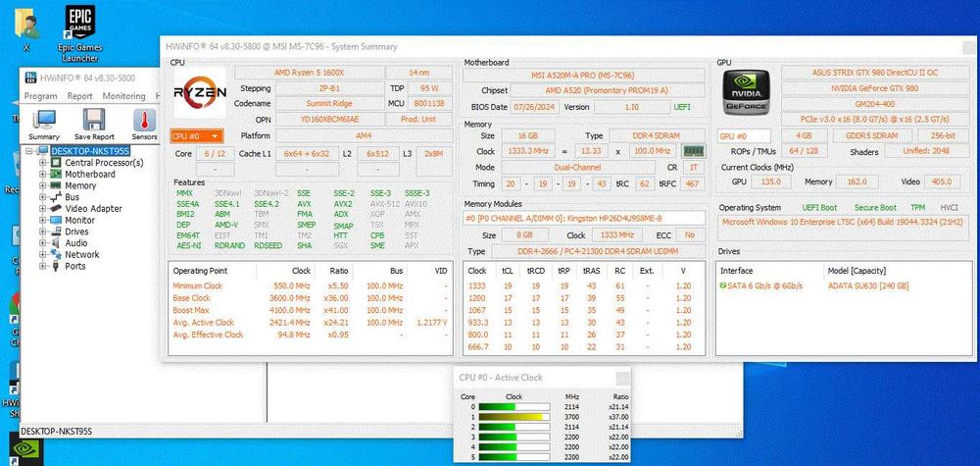Expand the Ports tree node
Viewport: 980px width, 466px height.
[x=43, y=266]
